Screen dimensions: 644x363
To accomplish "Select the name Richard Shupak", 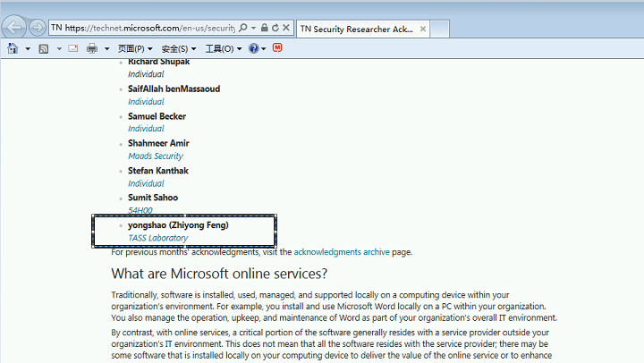I will pos(158,62).
